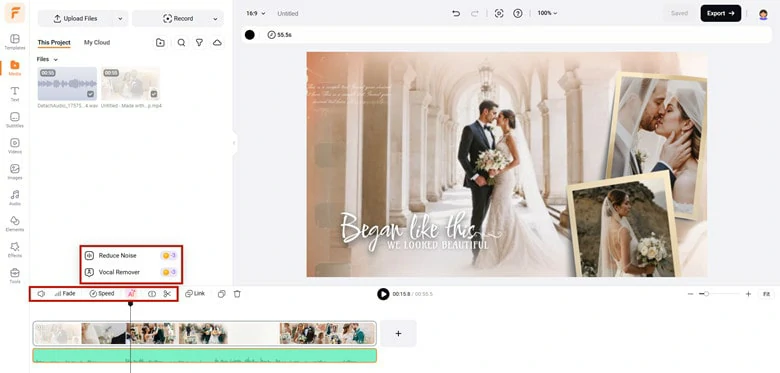Add a new scene with plus button

398,334
